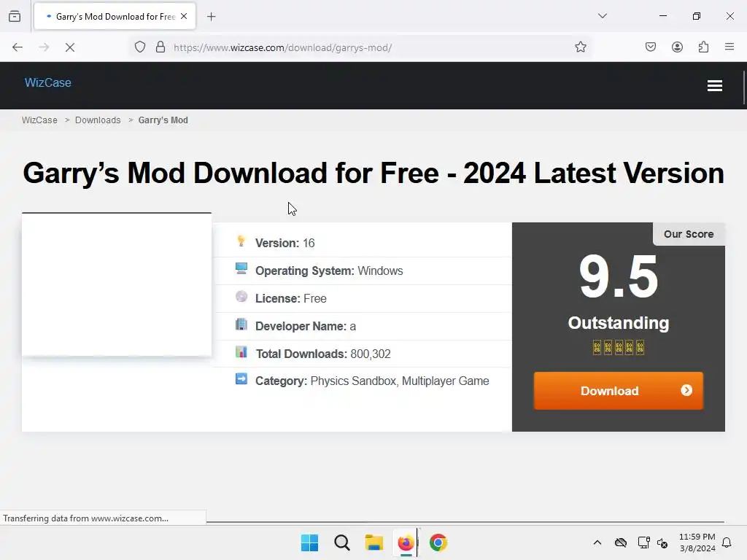Open File Explorer from taskbar
This screenshot has width=747, height=560.
pos(374,542)
